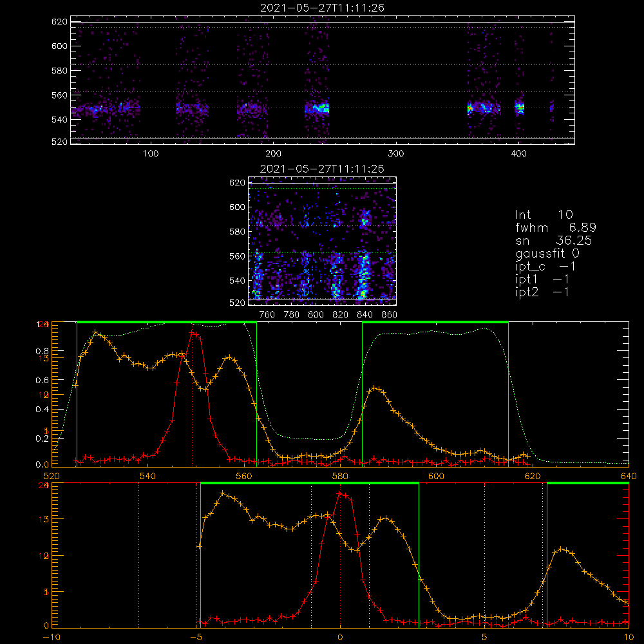Click the red peak at 0 in the bottom plot
This screenshot has width=644, height=644.
(341, 494)
